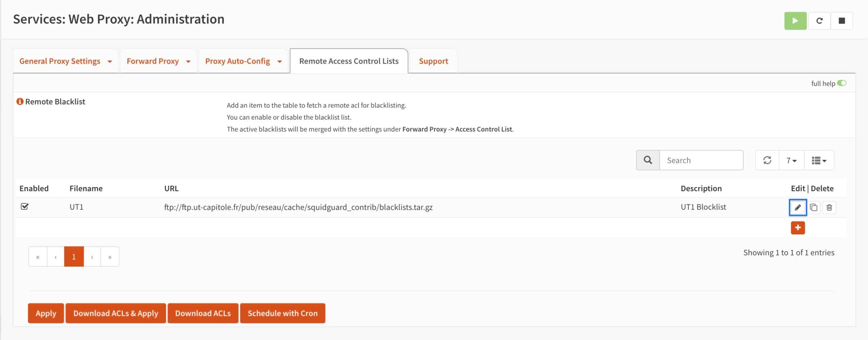Image resolution: width=868 pixels, height=340 pixels.
Task: Switch to the Support tab
Action: pos(433,61)
